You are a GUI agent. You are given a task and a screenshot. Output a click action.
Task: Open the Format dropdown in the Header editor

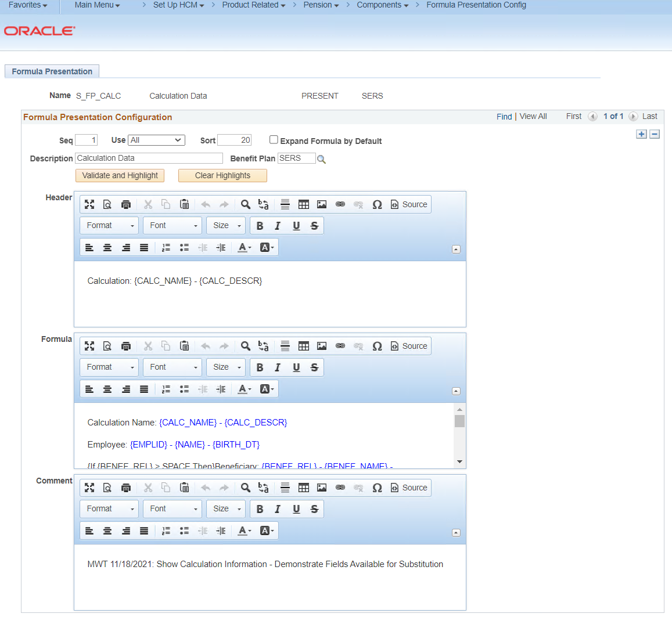click(109, 225)
